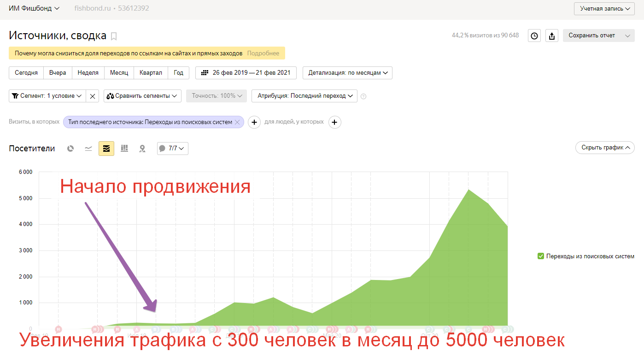Open the map chart view
The height and width of the screenshot is (357, 644).
[x=142, y=149]
